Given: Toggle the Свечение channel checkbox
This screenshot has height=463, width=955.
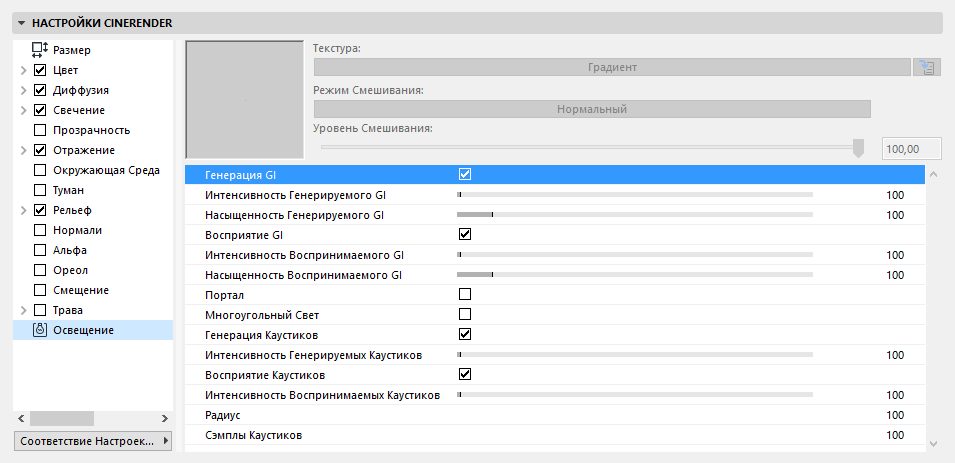Looking at the screenshot, I should point(40,110).
